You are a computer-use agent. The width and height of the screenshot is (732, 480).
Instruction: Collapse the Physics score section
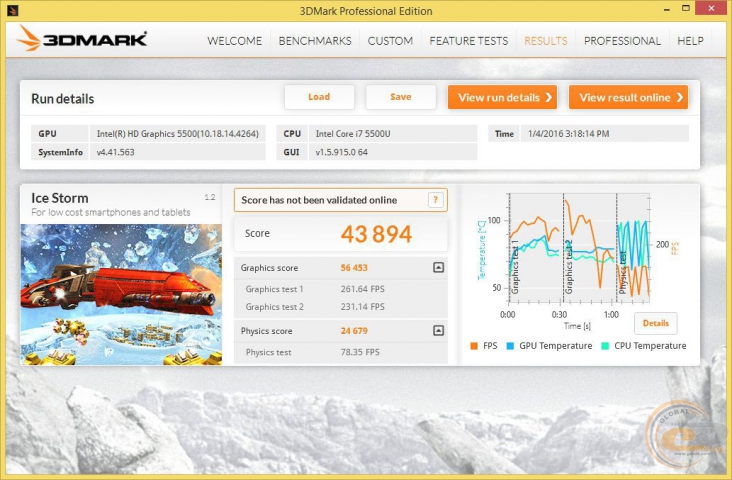[438, 331]
